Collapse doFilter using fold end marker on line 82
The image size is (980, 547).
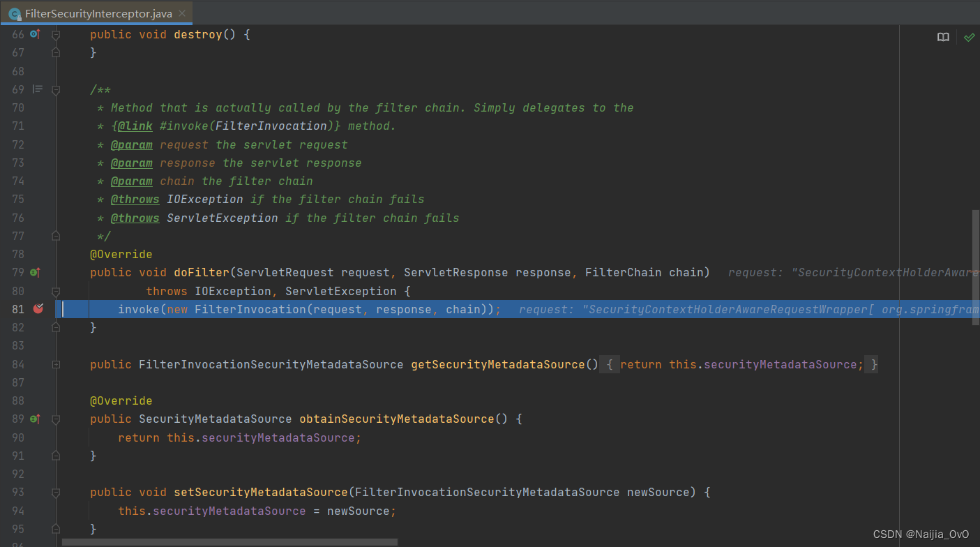coord(56,327)
